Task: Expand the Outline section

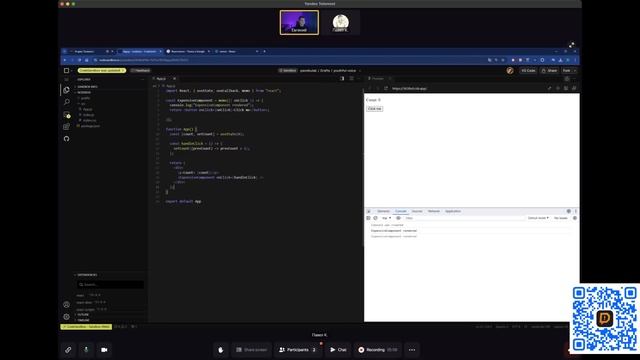Action: 82,315
